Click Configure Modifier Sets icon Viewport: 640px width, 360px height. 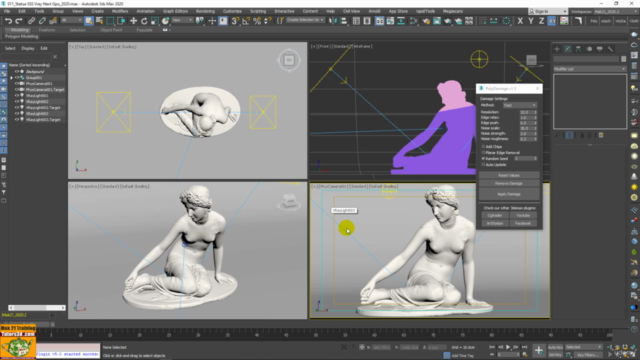point(601,135)
